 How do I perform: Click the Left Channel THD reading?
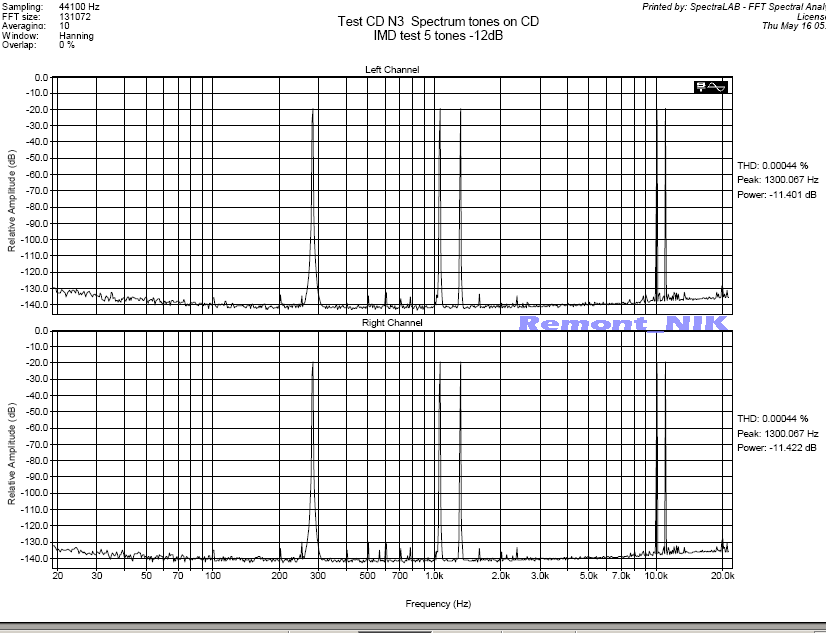pyautogui.click(x=772, y=164)
